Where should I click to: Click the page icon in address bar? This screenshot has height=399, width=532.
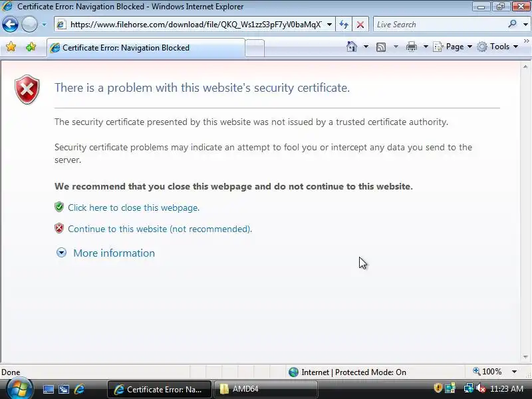click(x=61, y=25)
